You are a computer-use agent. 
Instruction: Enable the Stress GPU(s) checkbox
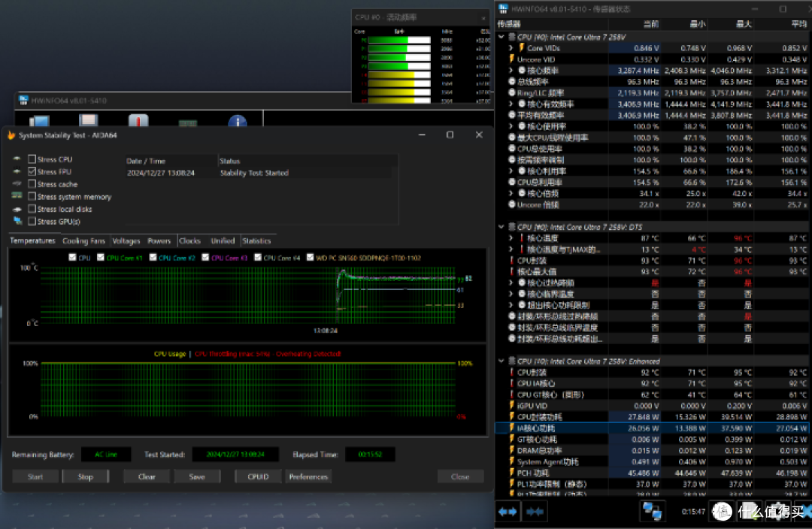click(32, 222)
